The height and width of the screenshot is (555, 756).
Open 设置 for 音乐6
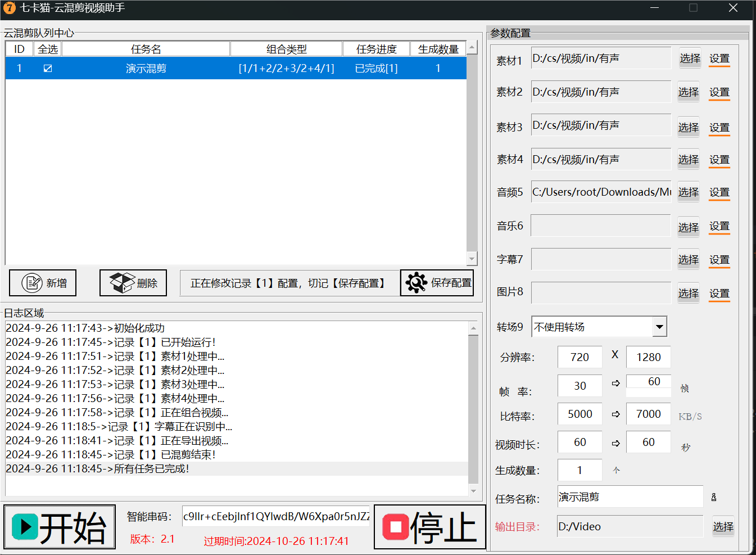pyautogui.click(x=719, y=226)
